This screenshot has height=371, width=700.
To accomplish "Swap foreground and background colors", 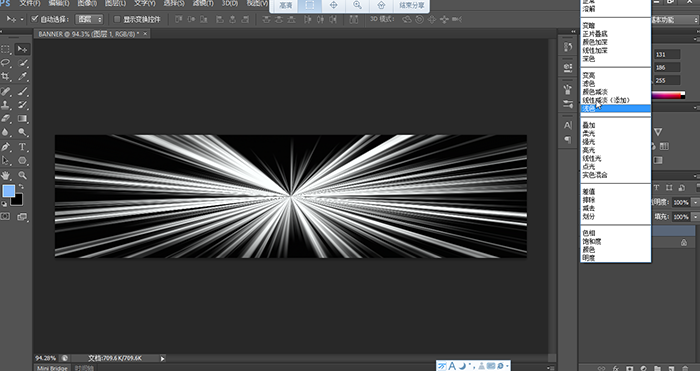I will [21, 187].
